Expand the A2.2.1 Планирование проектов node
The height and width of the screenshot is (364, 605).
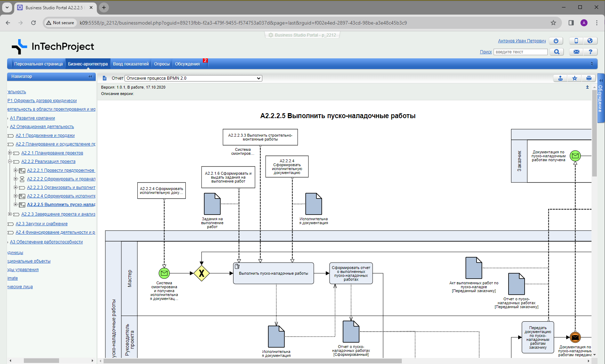10,153
